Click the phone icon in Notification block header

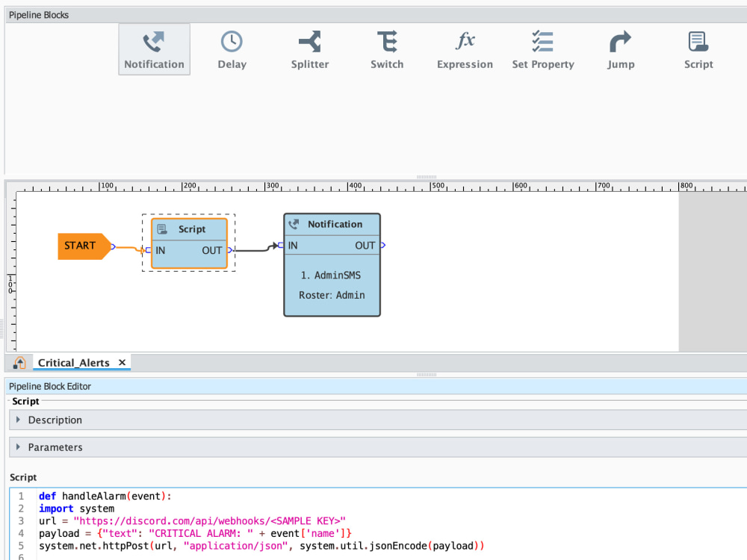tap(294, 224)
